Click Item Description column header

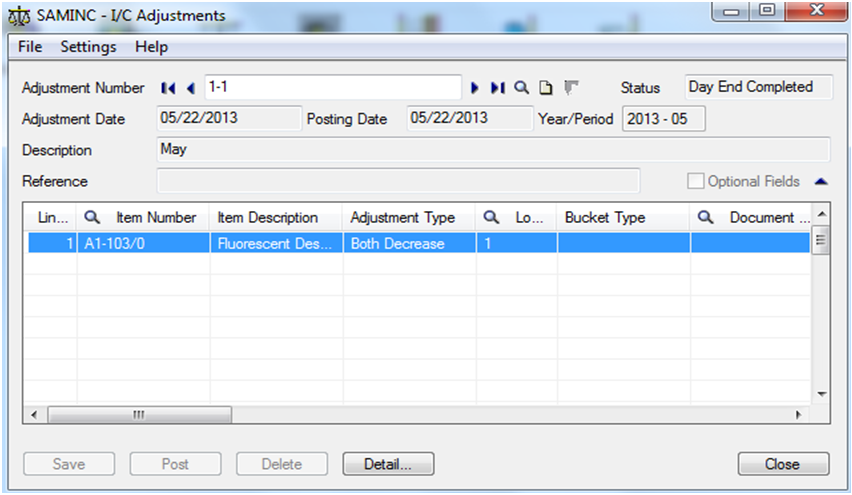(x=276, y=217)
